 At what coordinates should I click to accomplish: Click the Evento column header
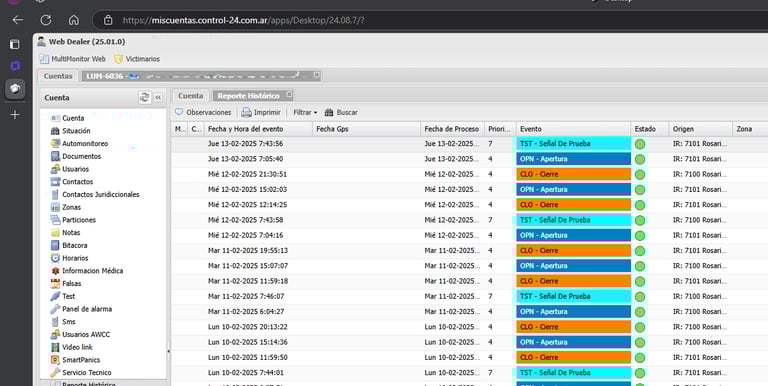point(573,129)
